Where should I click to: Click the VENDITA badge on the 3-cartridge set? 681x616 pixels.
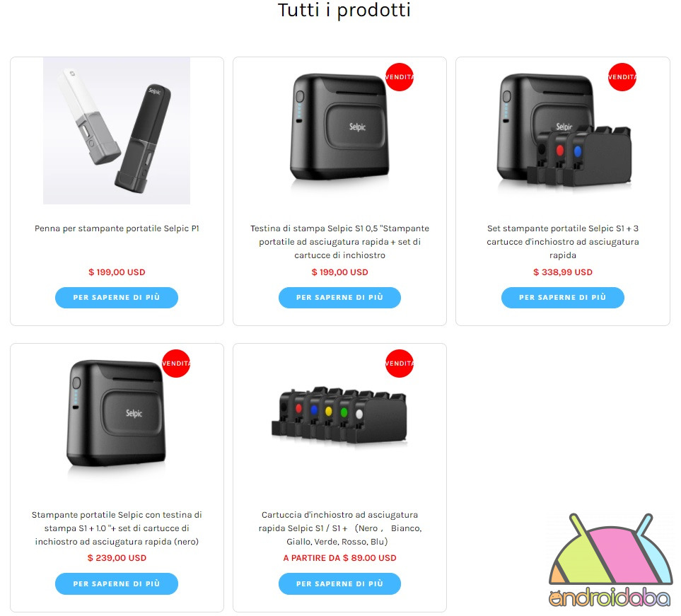622,77
